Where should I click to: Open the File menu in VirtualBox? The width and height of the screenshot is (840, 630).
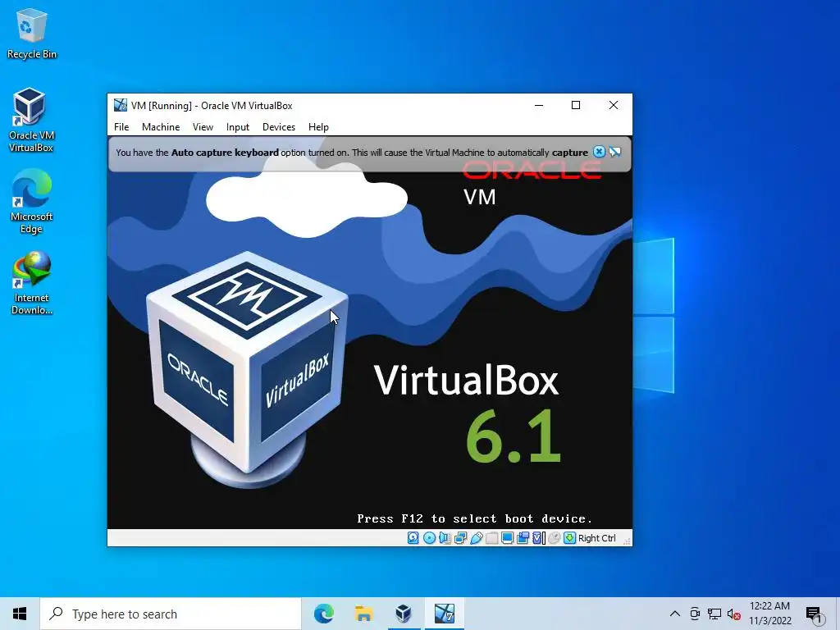point(121,127)
